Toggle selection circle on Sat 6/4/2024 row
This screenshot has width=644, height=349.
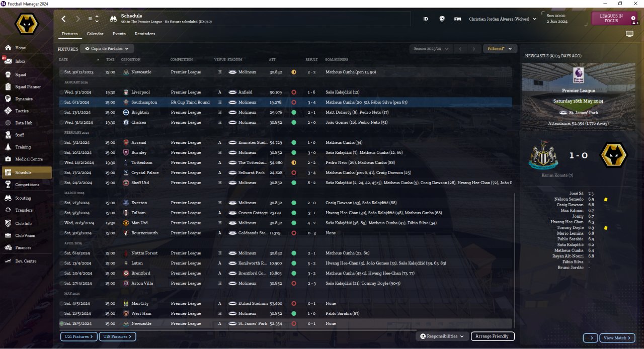click(61, 253)
